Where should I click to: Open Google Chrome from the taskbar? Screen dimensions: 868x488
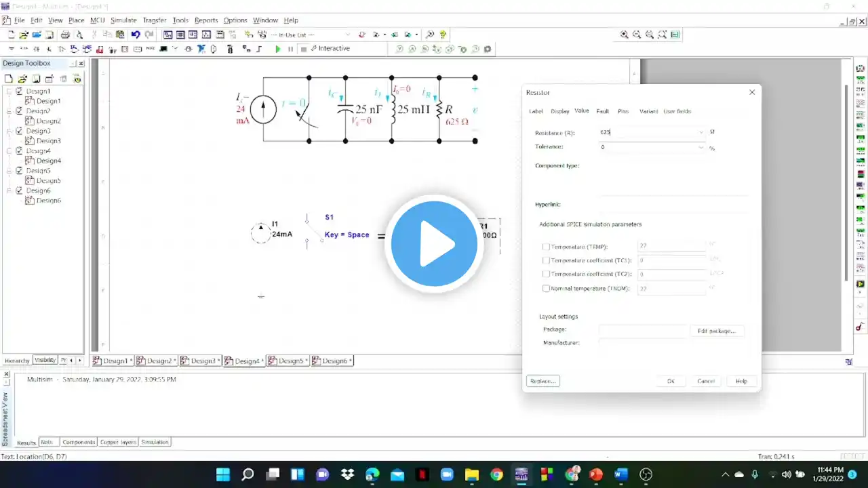click(x=496, y=474)
